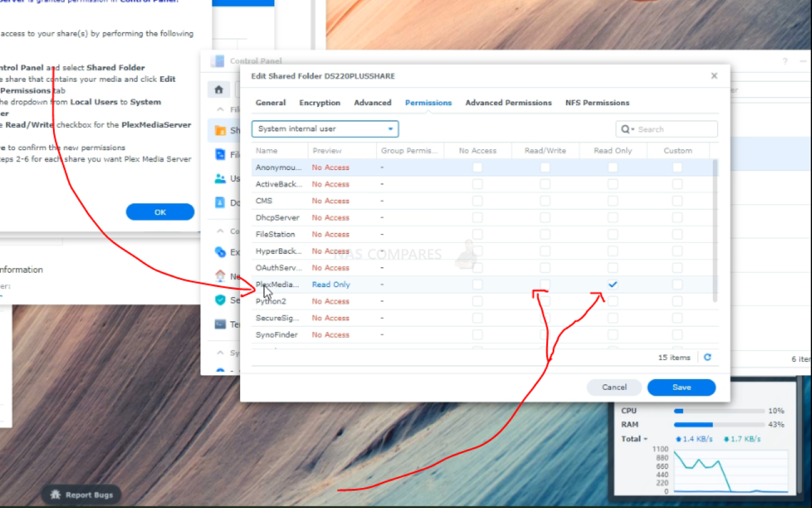Click the No Access column header

[x=477, y=151]
